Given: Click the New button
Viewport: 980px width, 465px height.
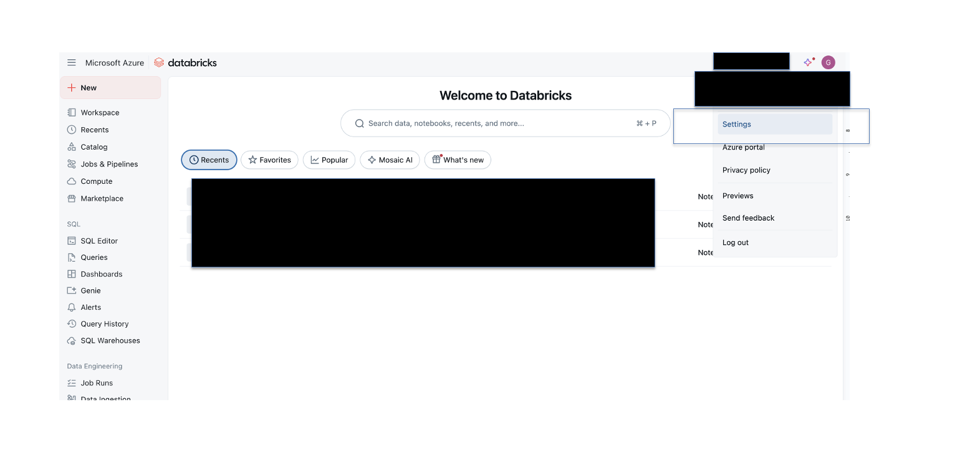Looking at the screenshot, I should pyautogui.click(x=110, y=88).
